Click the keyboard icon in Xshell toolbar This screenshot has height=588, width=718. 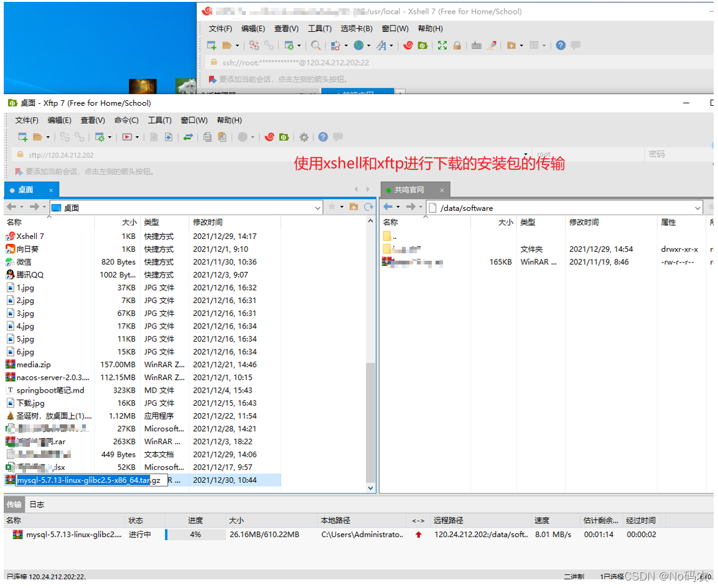pyautogui.click(x=476, y=45)
